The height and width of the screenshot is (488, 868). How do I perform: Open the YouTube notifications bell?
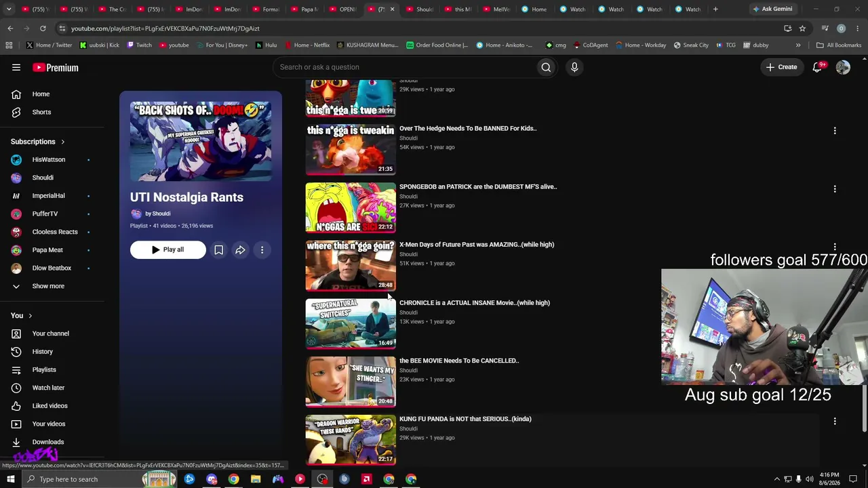pos(818,67)
